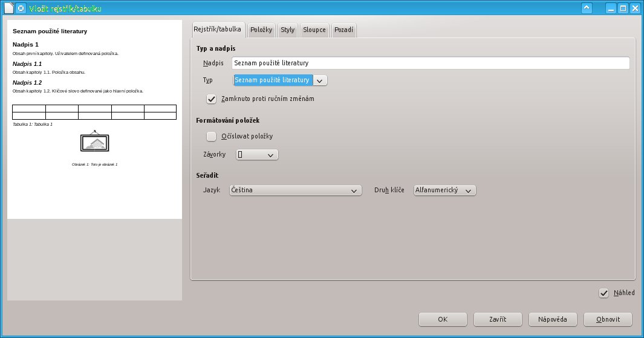
Task: Open the Sloupce tab
Action: pos(314,30)
